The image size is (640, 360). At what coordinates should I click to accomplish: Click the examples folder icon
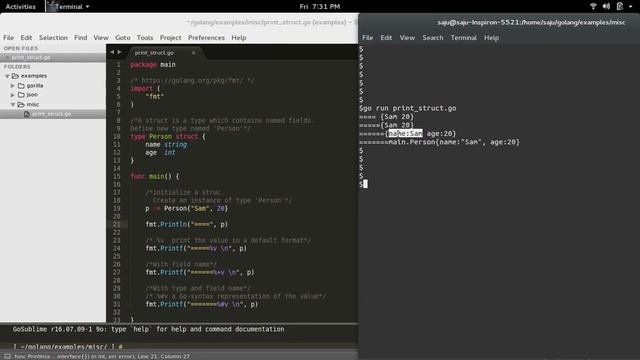[16, 76]
